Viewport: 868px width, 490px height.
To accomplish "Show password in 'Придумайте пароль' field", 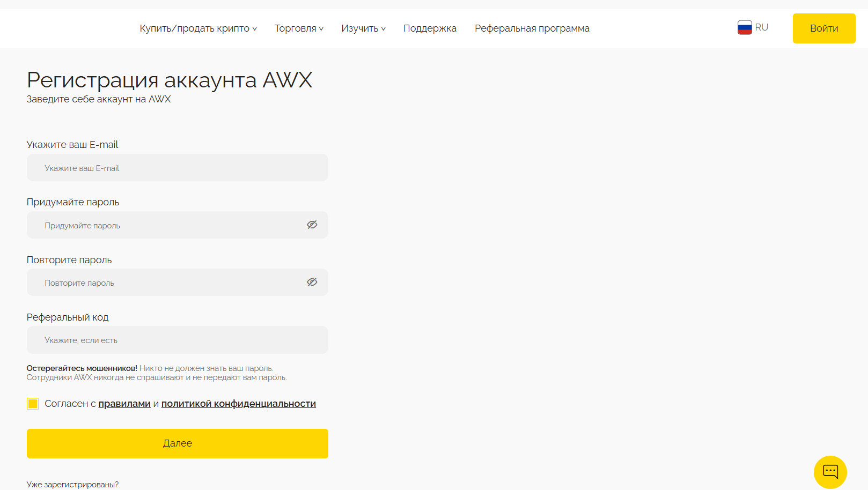I will (312, 225).
